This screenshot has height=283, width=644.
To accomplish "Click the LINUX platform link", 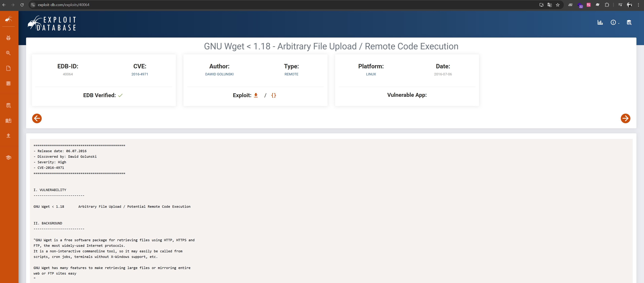I will click(371, 74).
